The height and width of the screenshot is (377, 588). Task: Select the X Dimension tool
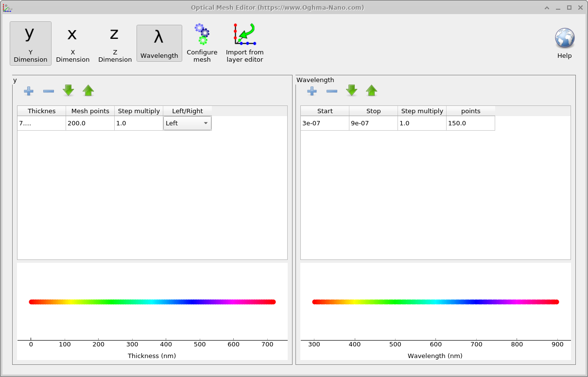tap(72, 43)
